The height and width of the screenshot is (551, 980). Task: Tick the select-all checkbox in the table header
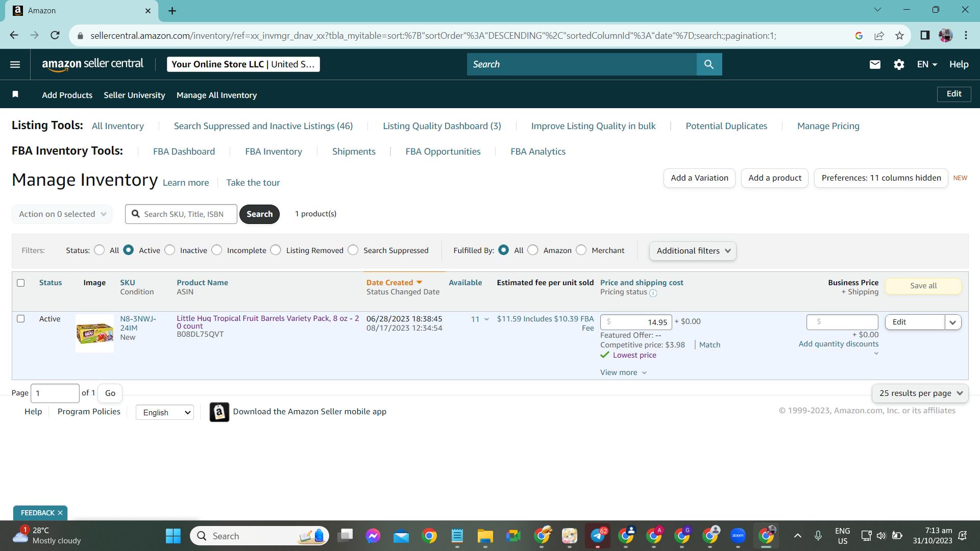(x=21, y=283)
